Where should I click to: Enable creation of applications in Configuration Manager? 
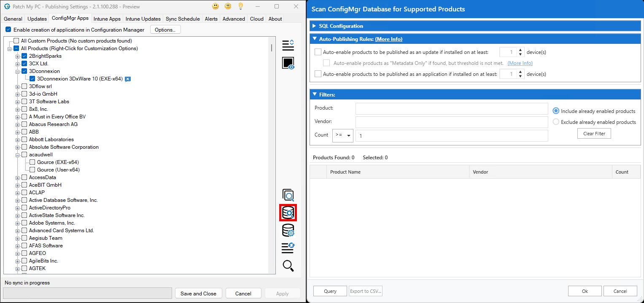tap(9, 29)
